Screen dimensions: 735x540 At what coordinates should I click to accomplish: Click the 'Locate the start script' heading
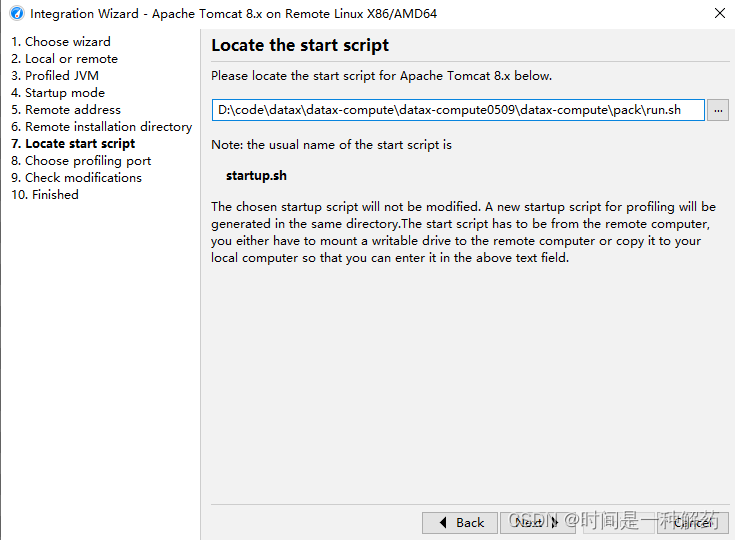click(x=300, y=45)
